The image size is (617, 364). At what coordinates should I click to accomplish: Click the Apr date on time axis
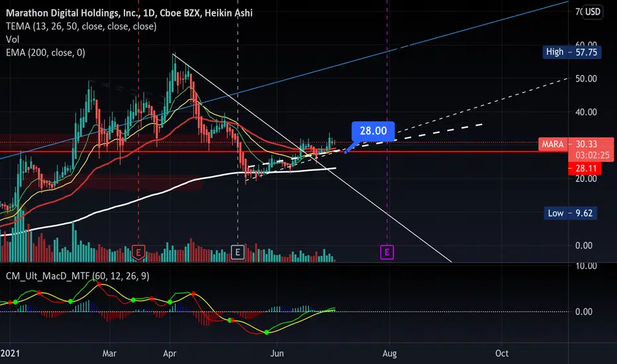(169, 353)
